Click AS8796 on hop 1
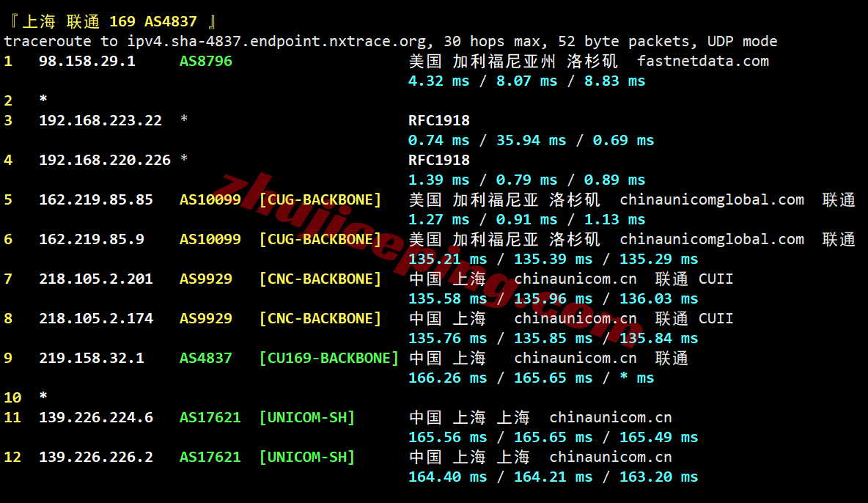Viewport: 868px width, 503px height. click(x=205, y=61)
